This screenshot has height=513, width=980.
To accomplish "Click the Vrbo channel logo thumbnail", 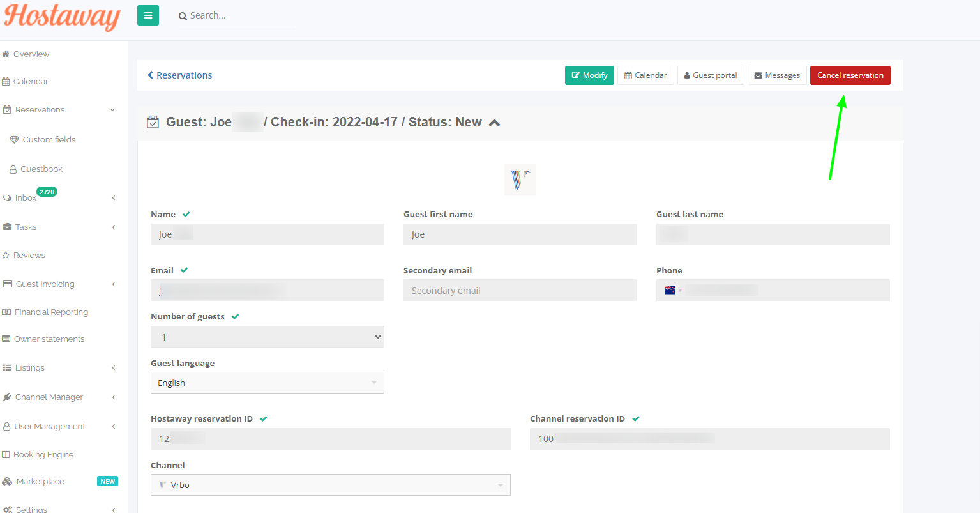I will pyautogui.click(x=520, y=180).
